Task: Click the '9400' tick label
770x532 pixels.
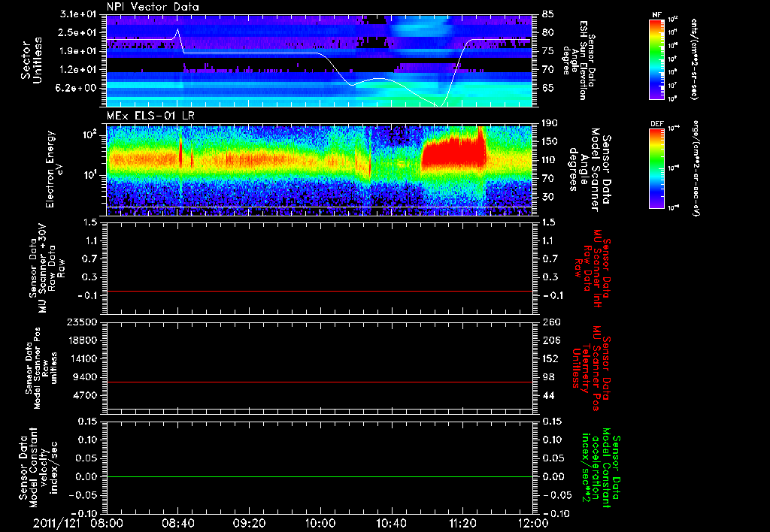Action: 84,377
